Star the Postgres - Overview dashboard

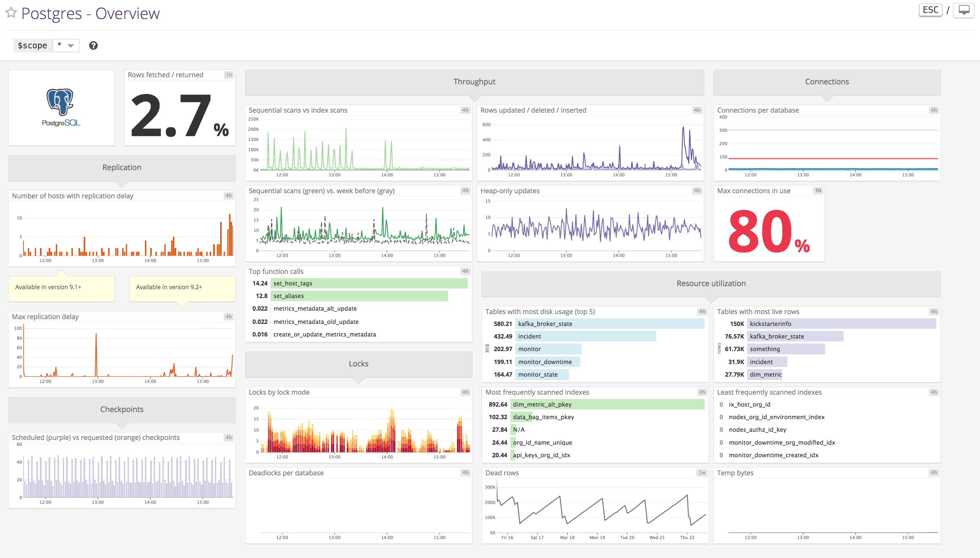point(11,13)
